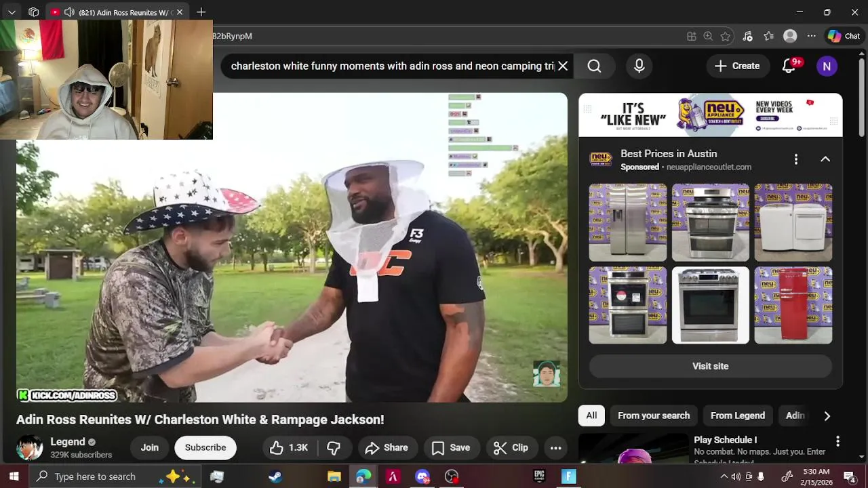Image resolution: width=868 pixels, height=488 pixels.
Task: Open YouTube notifications bell
Action: (789, 66)
